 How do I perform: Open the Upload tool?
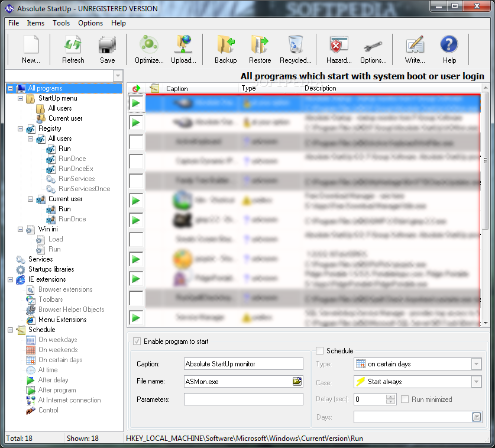tap(183, 49)
